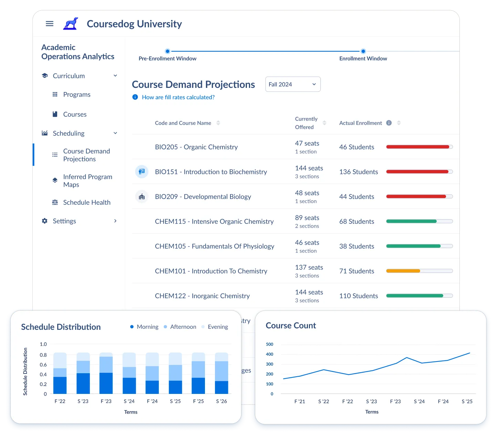Click the Courses book icon
The width and height of the screenshot is (497, 448).
click(x=55, y=114)
